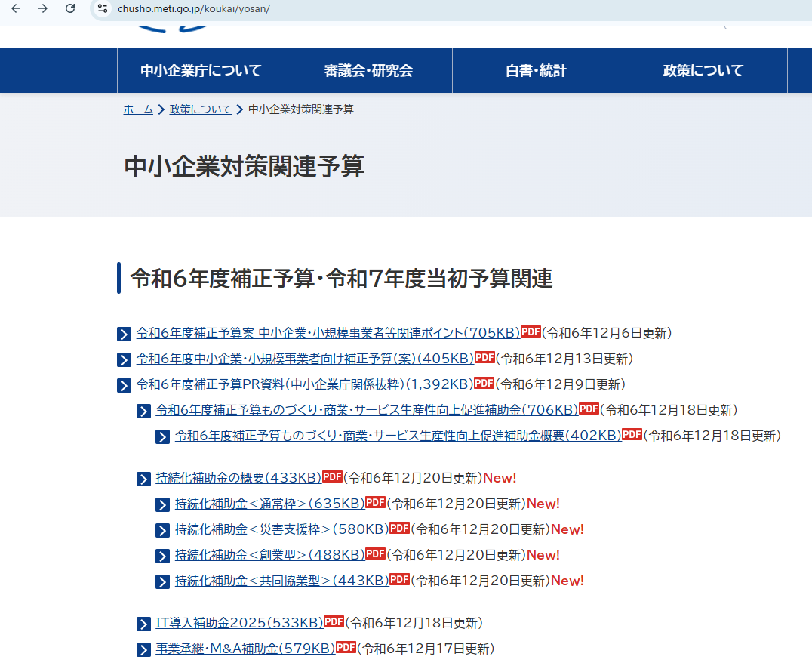The width and height of the screenshot is (812, 666).
Task: Select 白書・統計 in the navigation bar
Action: (536, 70)
